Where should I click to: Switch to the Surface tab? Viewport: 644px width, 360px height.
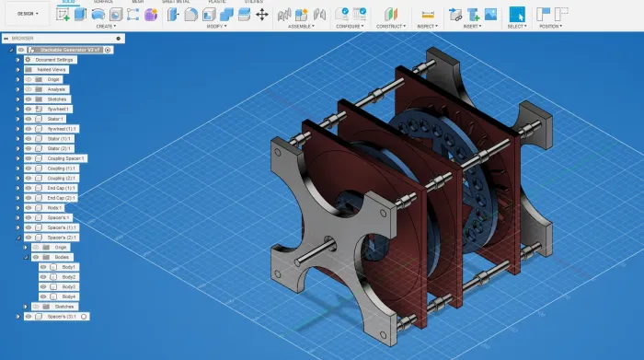103,2
